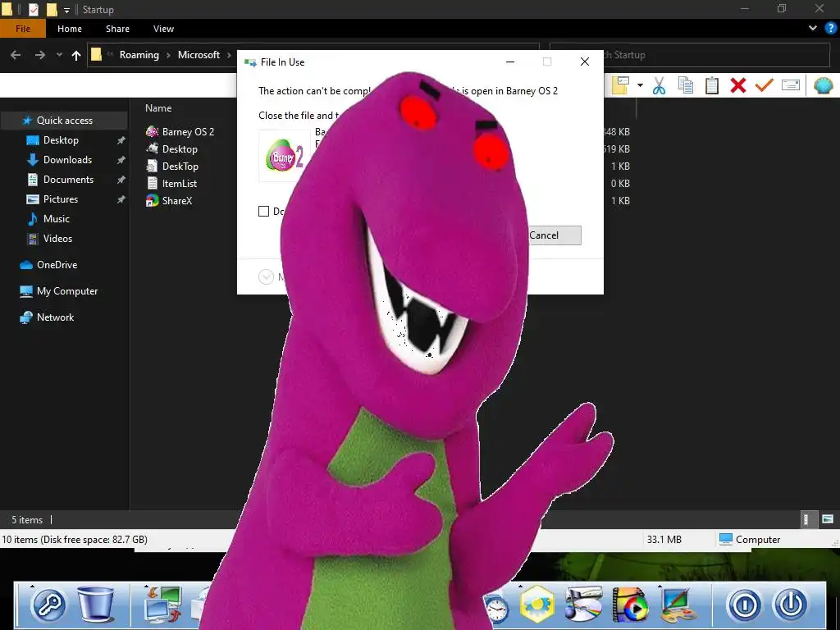The image size is (840, 630).
Task: Click the key icon in the dock
Action: 48,605
